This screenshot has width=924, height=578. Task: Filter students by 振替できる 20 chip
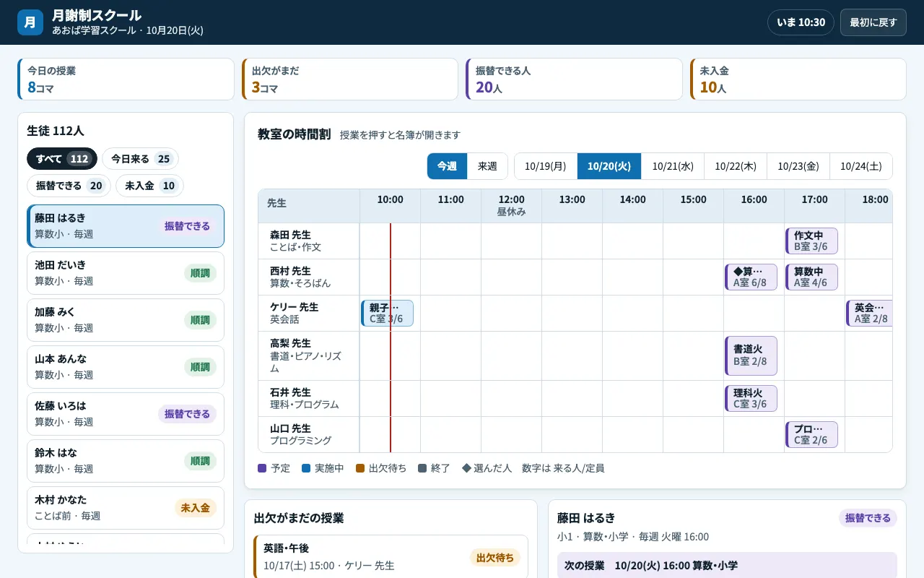69,186
